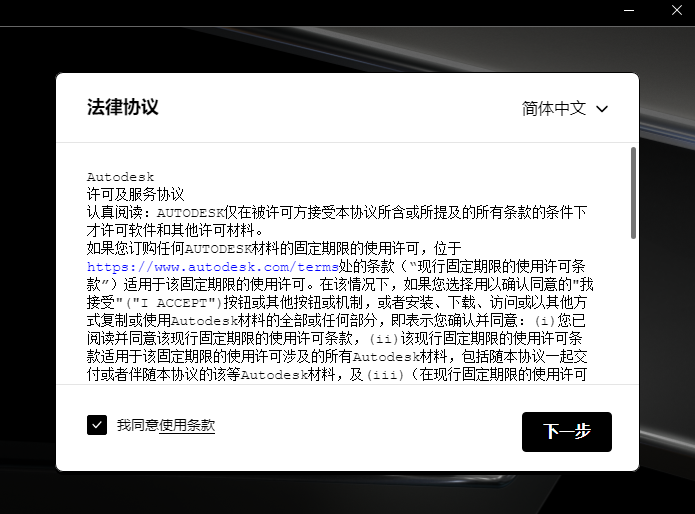Close the installer window

(x=676, y=10)
